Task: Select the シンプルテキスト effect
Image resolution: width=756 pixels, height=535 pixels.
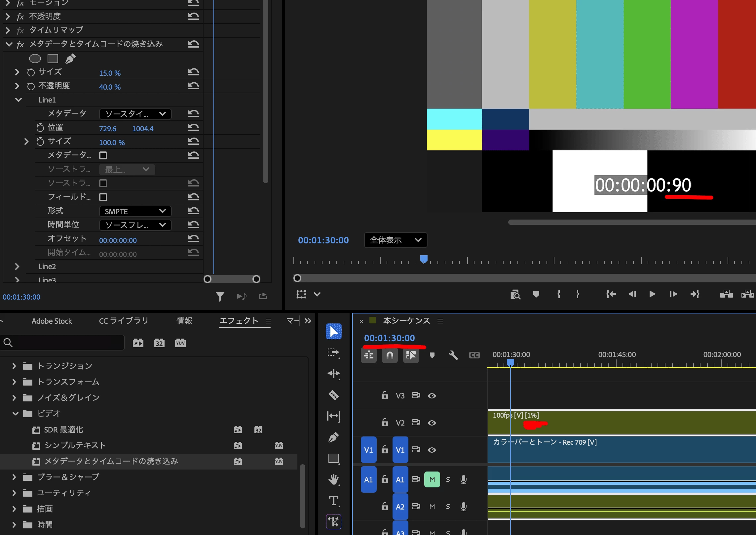Action: tap(75, 445)
